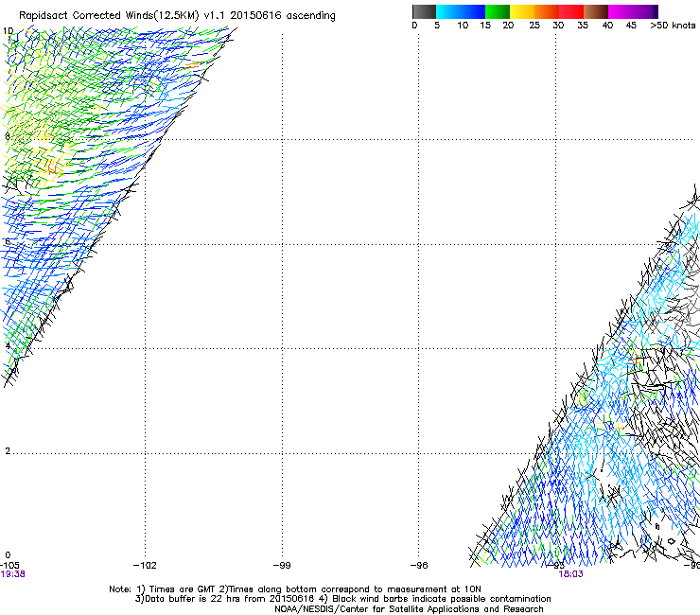Viewport: 700px width, 615px height.
Task: Click the 18:03 swath time label
Action: (570, 574)
